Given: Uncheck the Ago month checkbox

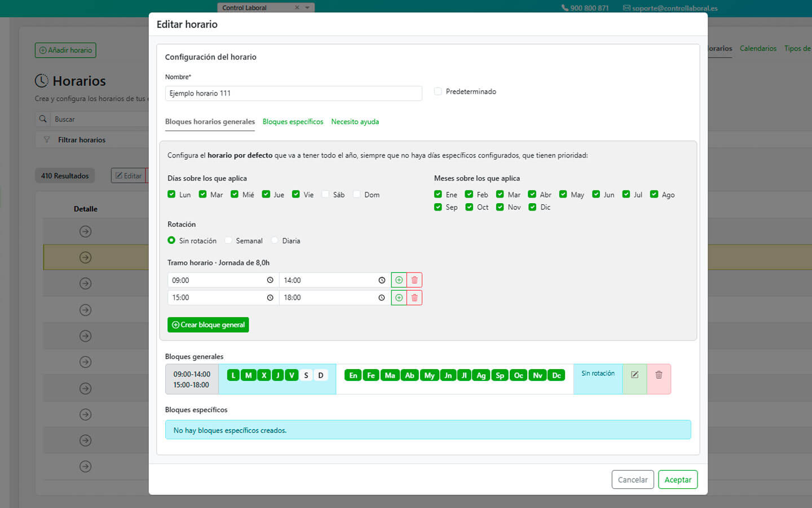Looking at the screenshot, I should click(x=654, y=194).
